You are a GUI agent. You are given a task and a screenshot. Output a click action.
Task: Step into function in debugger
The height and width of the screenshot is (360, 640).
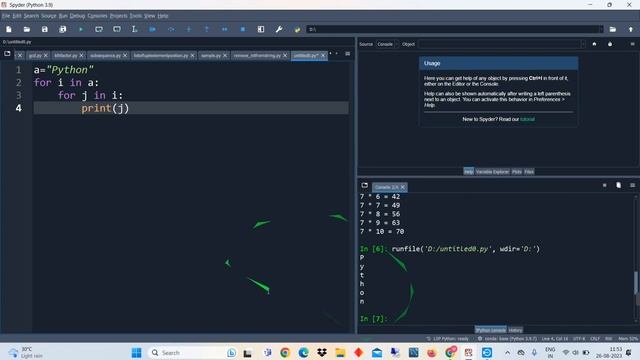click(x=189, y=29)
